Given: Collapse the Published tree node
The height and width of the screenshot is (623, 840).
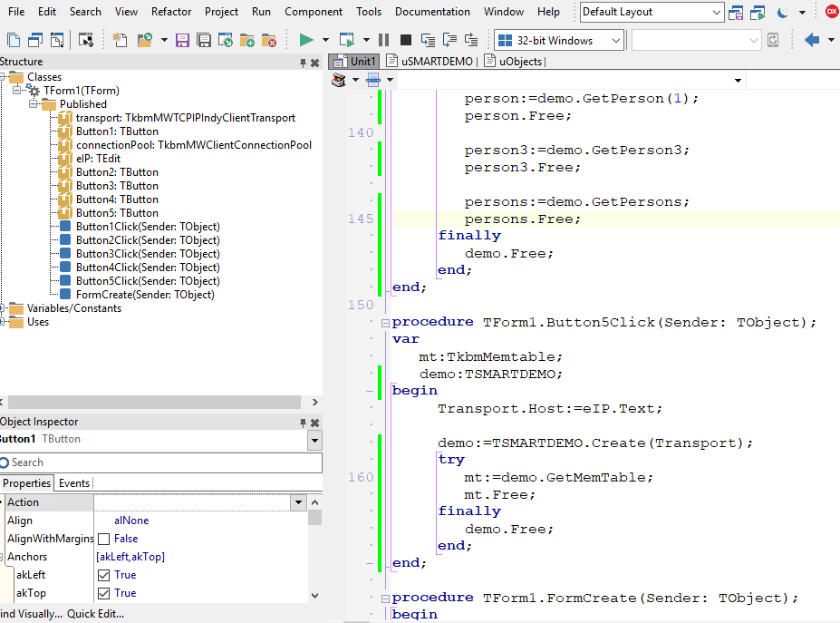Looking at the screenshot, I should tap(34, 103).
